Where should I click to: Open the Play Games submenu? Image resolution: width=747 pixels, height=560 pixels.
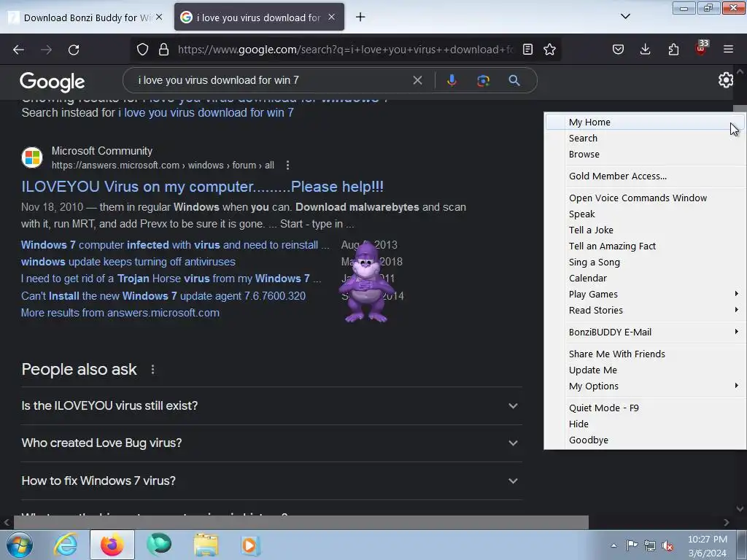click(x=645, y=295)
